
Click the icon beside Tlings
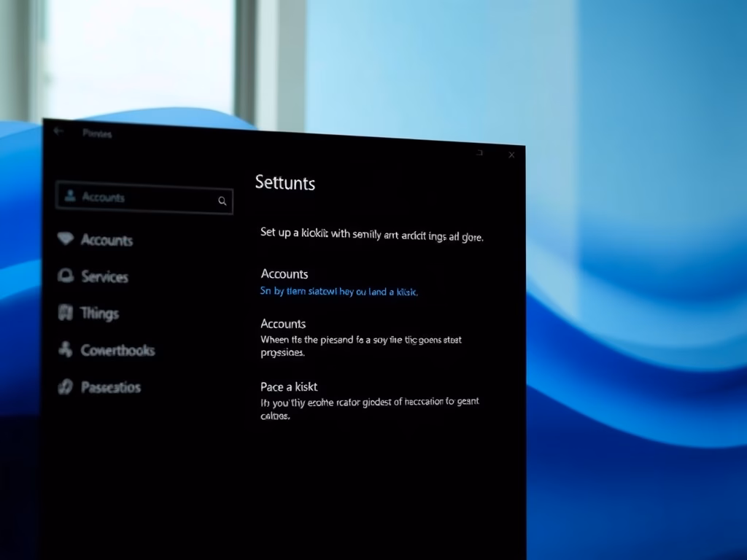coord(65,312)
